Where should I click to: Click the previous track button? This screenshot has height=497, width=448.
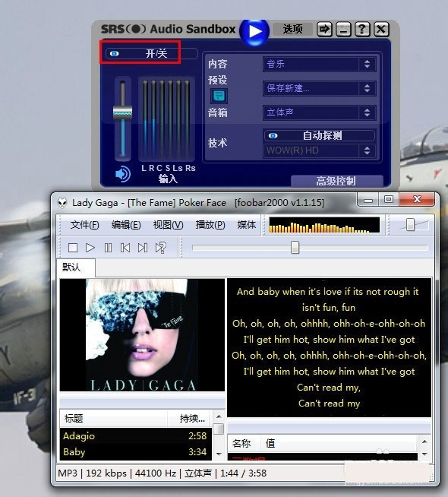[x=125, y=248]
